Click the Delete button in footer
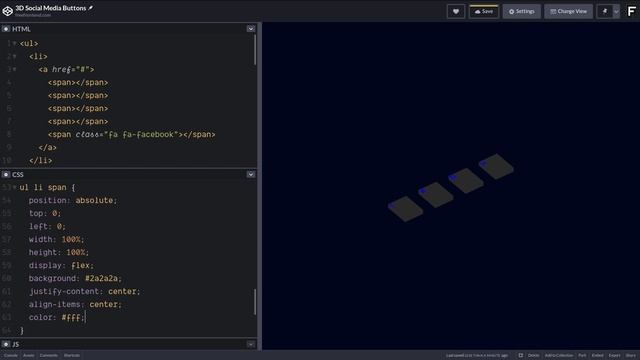 533,355
